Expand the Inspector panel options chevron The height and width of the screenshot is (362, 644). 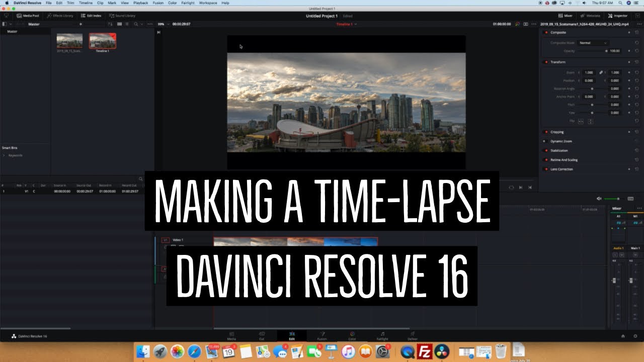(x=637, y=16)
